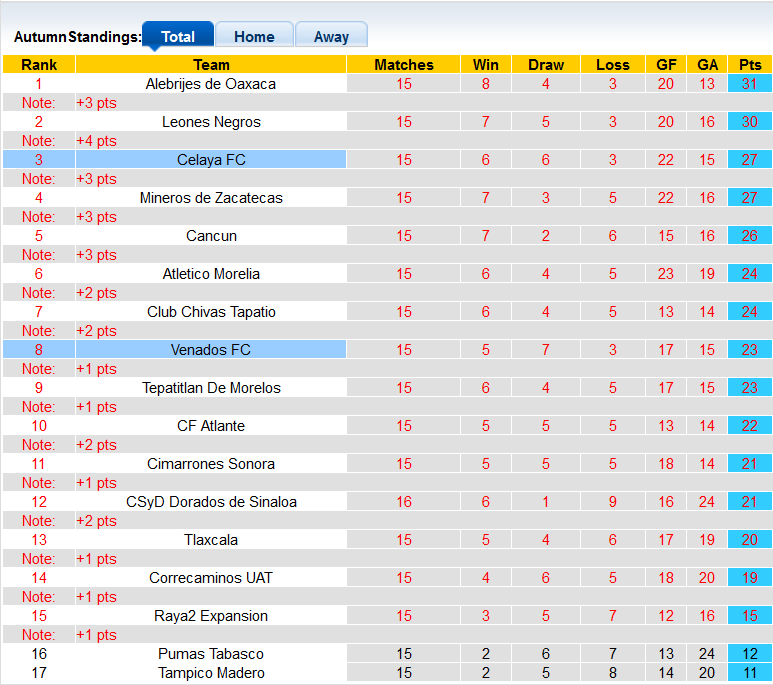Open the highlighted Celaya FC team
The image size is (773, 685).
tap(211, 160)
